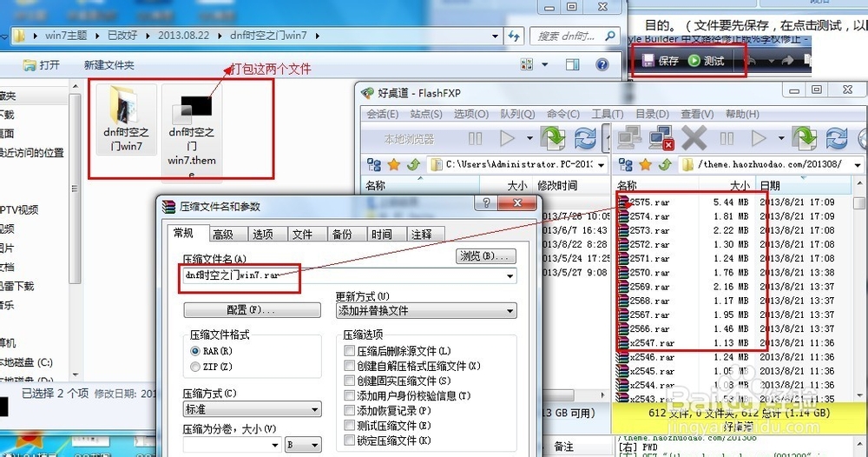The width and height of the screenshot is (868, 457).
Task: Open the archive name dropdown arrow
Action: 510,276
